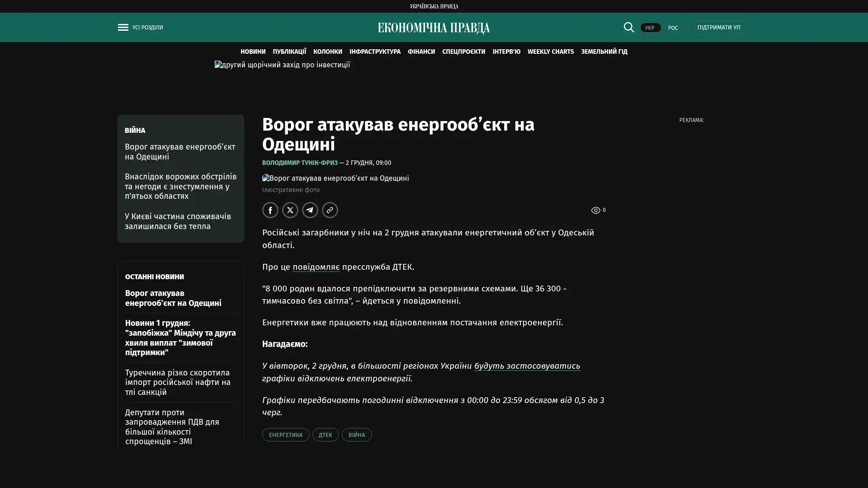Switch site language to РОС
Screen dimensions: 868x488
673,28
